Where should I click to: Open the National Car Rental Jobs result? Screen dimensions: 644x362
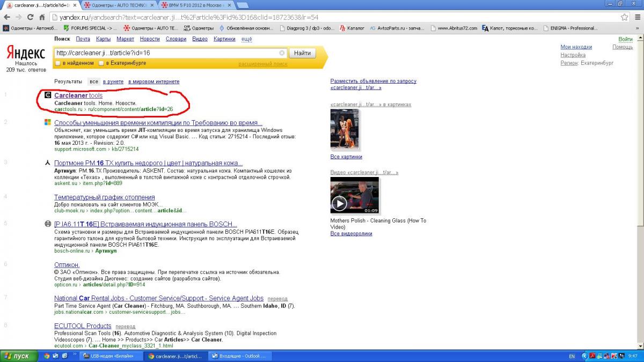click(x=159, y=298)
